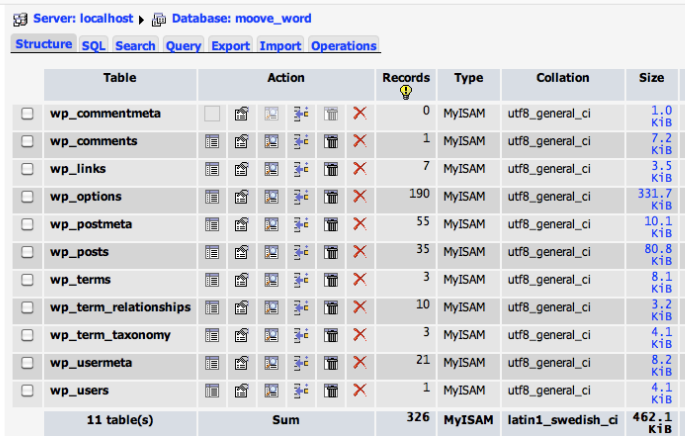Click the Server: localhost breadcrumb link
The image size is (685, 436).
[x=83, y=18]
